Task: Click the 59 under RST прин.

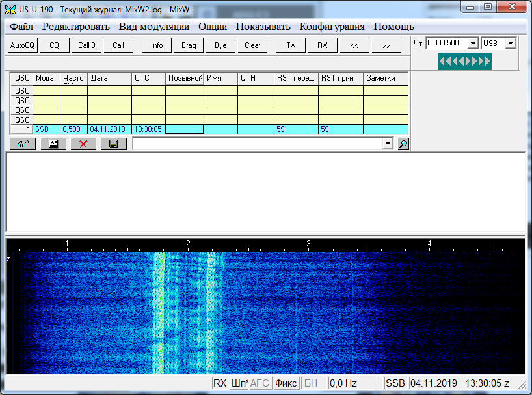Action: pos(341,129)
